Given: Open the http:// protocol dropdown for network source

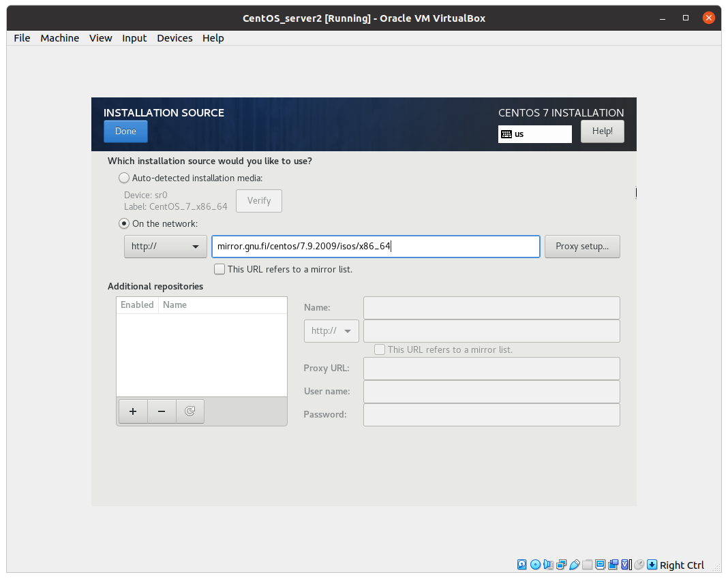Looking at the screenshot, I should (165, 247).
